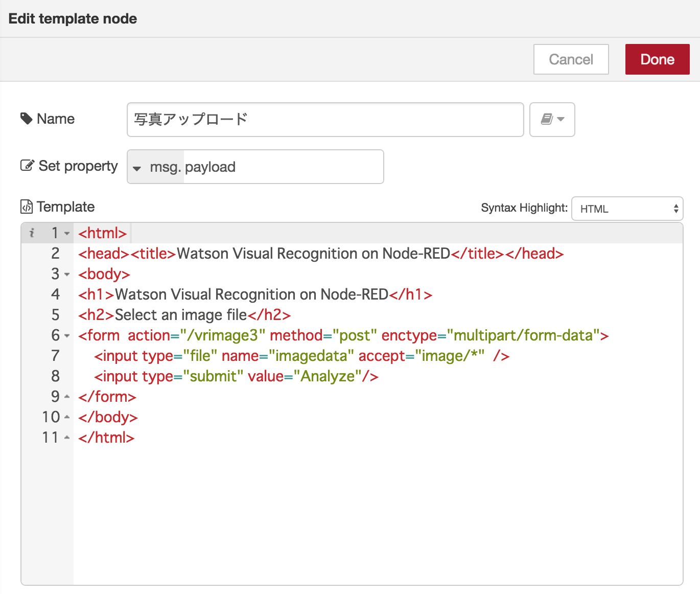Click the title text in line 2
This screenshot has width=700, height=594.
(x=314, y=254)
